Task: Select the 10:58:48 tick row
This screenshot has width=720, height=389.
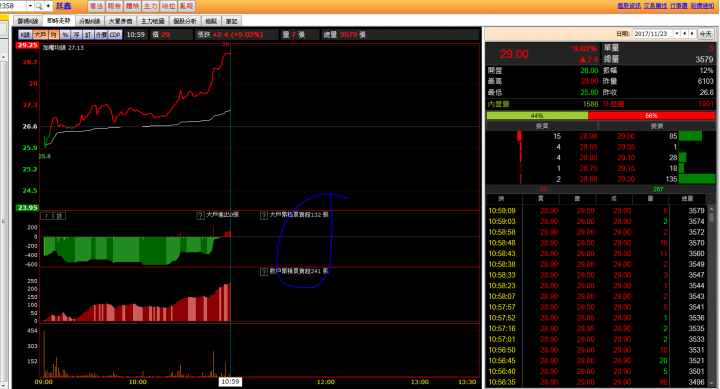Action: pyautogui.click(x=596, y=243)
